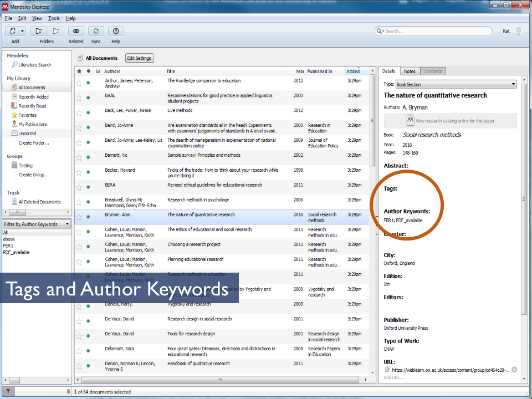The image size is (532, 399).
Task: Sync the library with Sync icon
Action: click(x=96, y=32)
